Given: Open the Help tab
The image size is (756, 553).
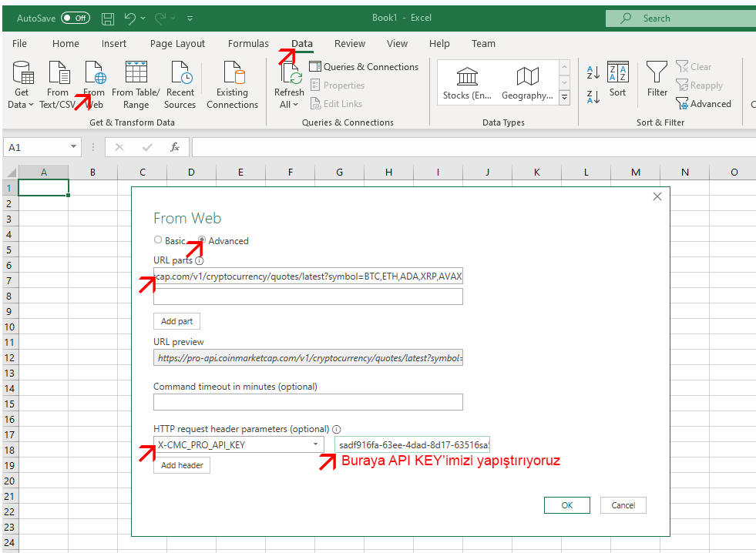Looking at the screenshot, I should pyautogui.click(x=439, y=43).
